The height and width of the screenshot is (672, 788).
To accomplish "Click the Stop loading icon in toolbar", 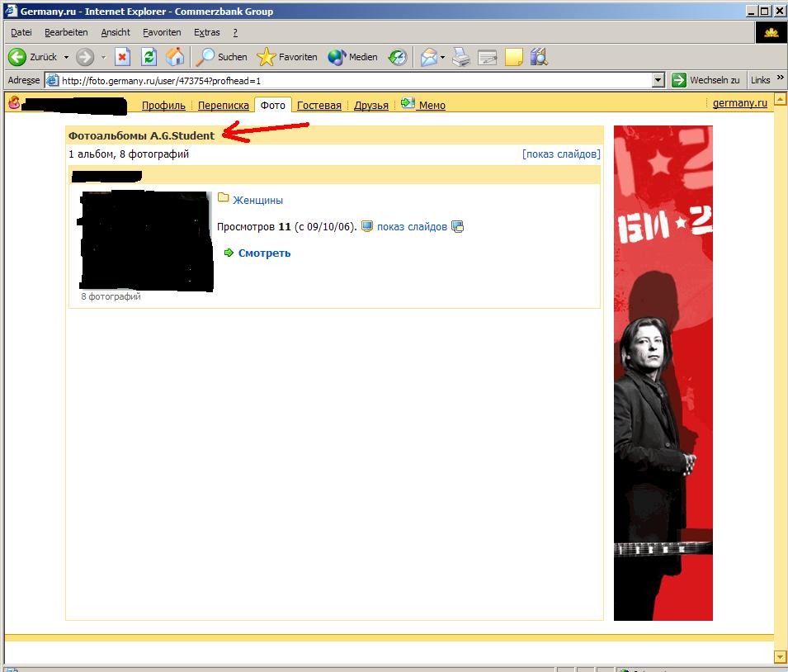I will click(122, 57).
